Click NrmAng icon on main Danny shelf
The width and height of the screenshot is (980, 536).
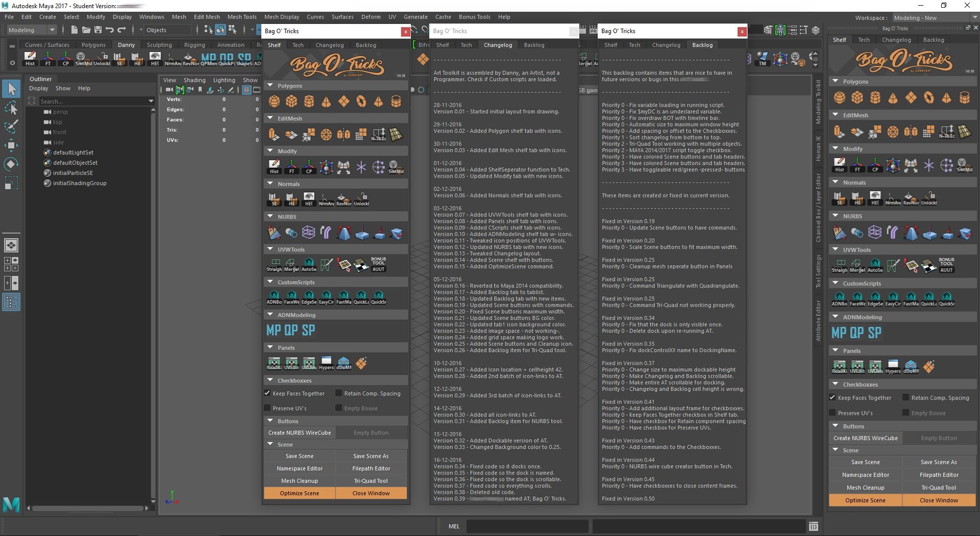coord(173,59)
